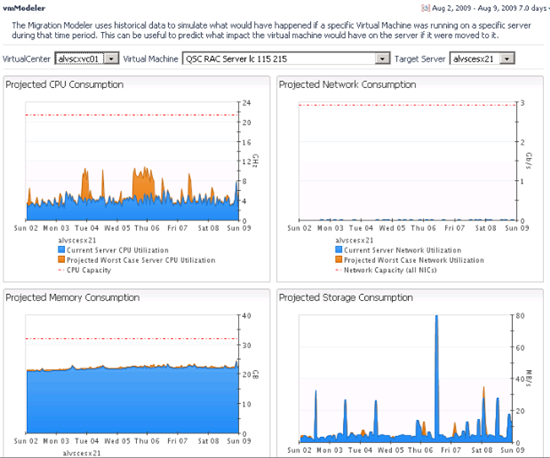The image size is (550, 458).
Task: Click Current Server CPU Utilization legend text
Action: point(118,250)
